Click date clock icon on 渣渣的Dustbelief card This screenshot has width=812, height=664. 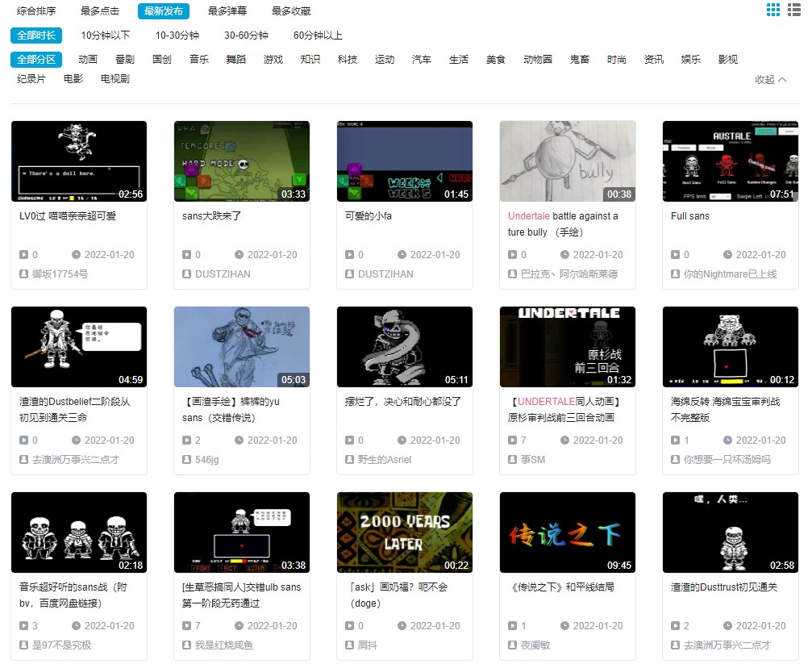76,440
